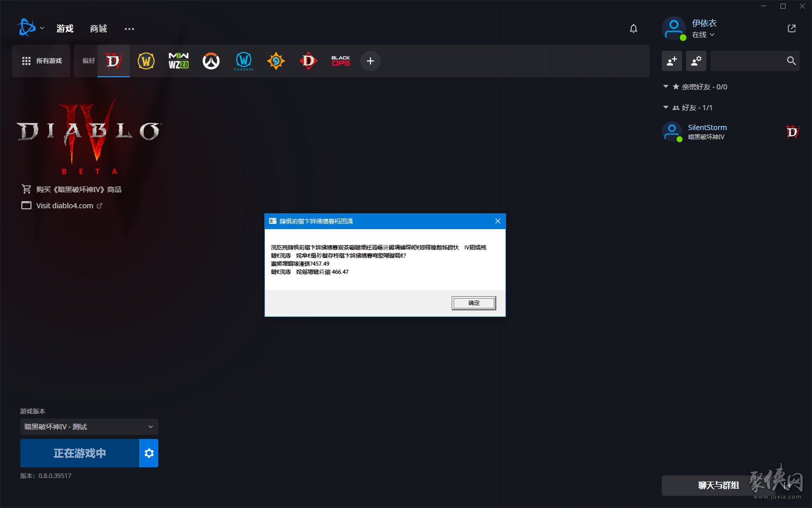Click the shopping cart icon for Diablo IV goods
The width and height of the screenshot is (812, 508).
(26, 189)
